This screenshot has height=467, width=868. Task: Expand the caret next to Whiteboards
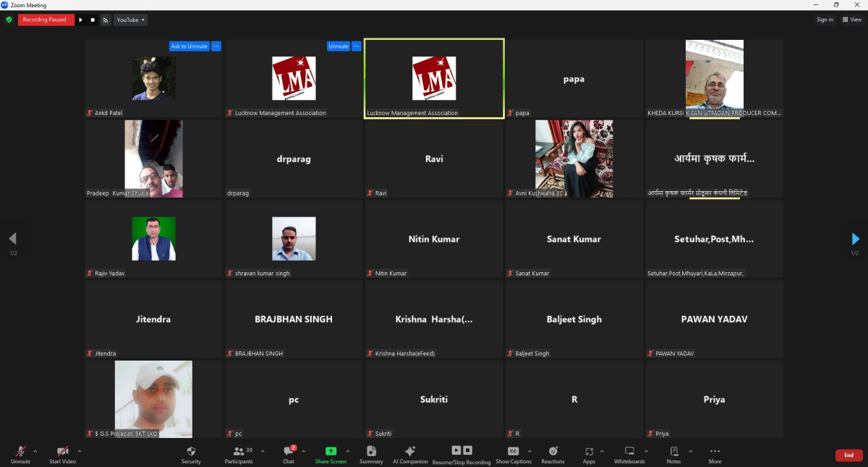point(647,451)
